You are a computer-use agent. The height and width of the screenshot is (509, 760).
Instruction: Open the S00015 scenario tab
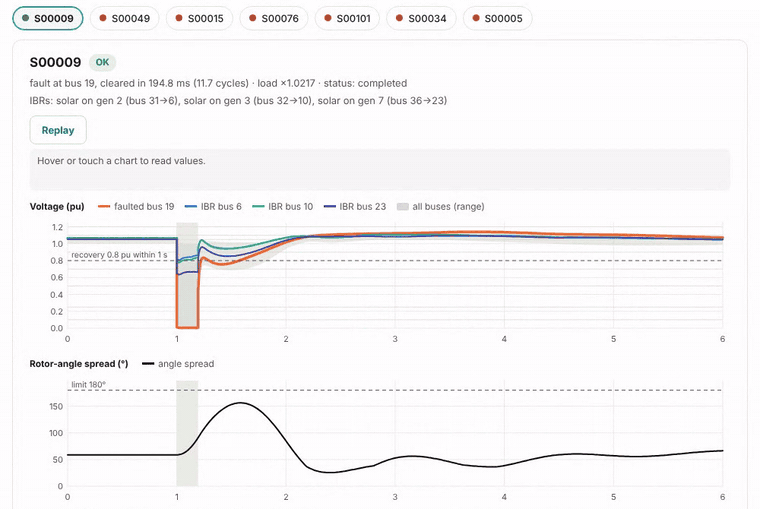(199, 18)
